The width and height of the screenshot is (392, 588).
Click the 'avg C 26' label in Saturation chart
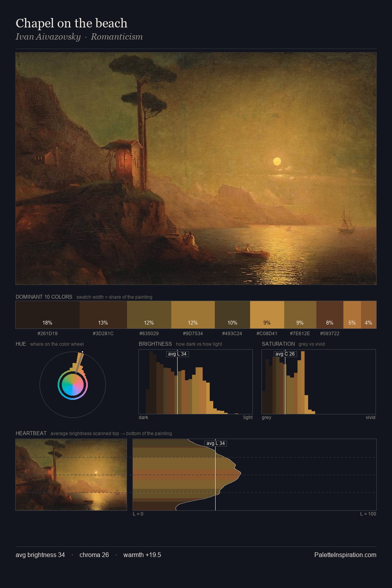pos(285,354)
